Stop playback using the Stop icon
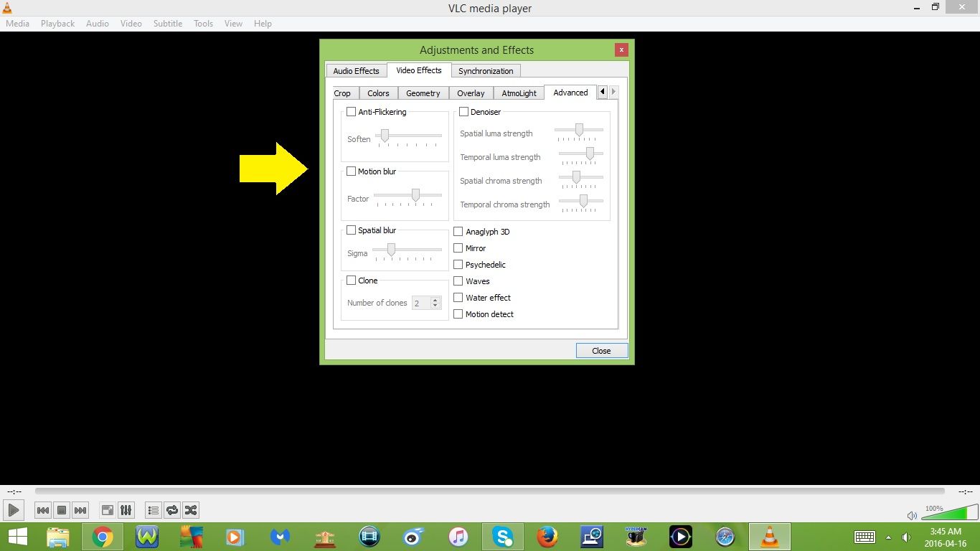Image resolution: width=980 pixels, height=551 pixels. 62,509
